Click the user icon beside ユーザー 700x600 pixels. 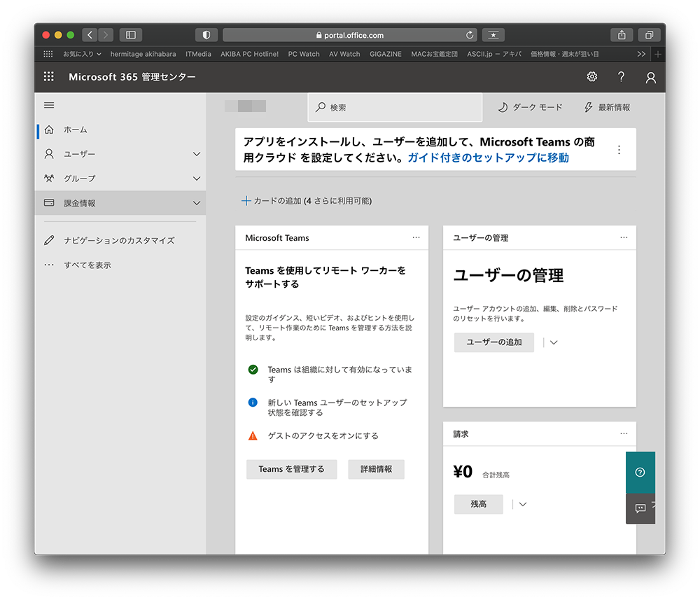(49, 154)
